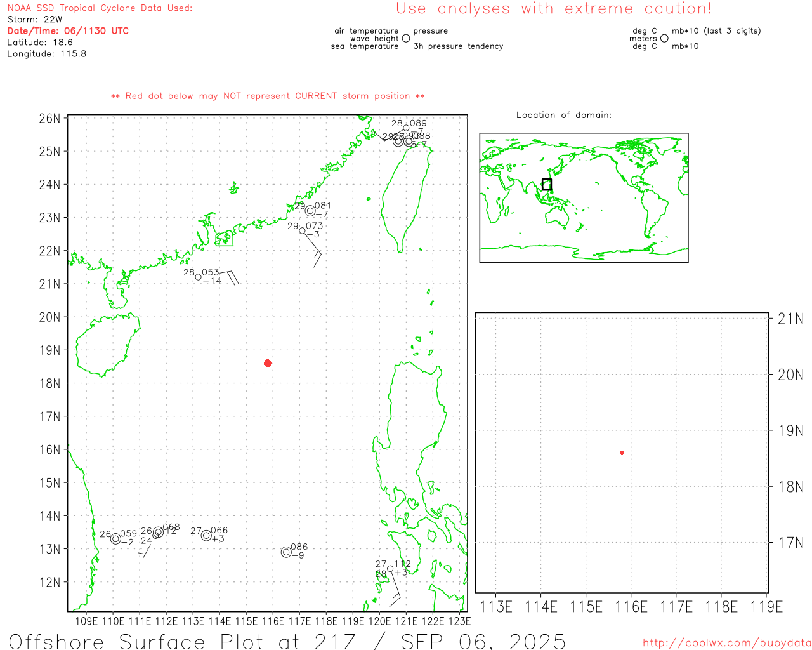Viewport: 812px width, 650px height.
Task: Click the inset map's '119E' axis label
Action: (x=767, y=607)
